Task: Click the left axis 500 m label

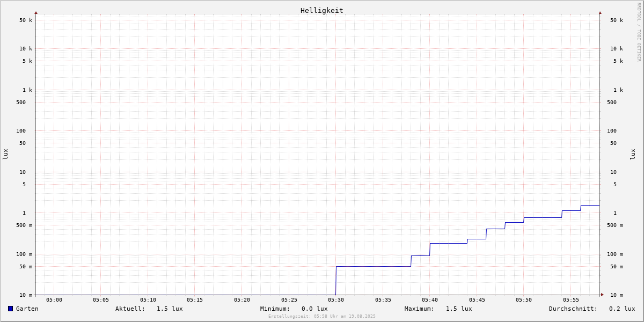Action: pos(24,225)
